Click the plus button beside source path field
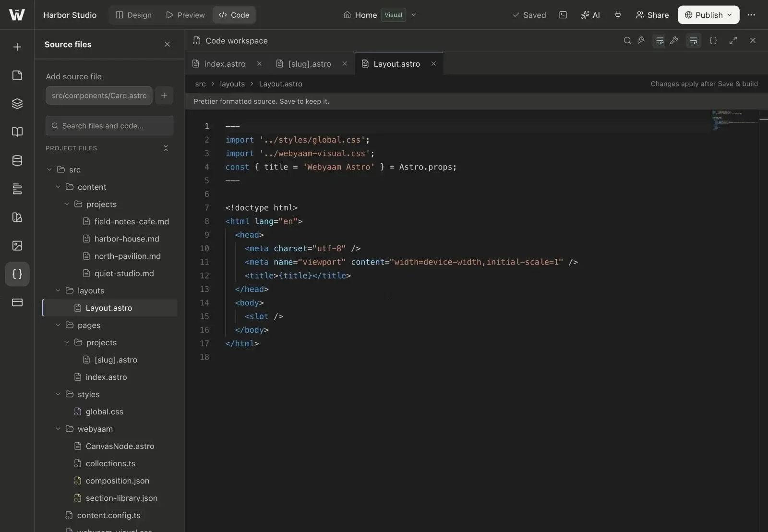 (x=164, y=96)
